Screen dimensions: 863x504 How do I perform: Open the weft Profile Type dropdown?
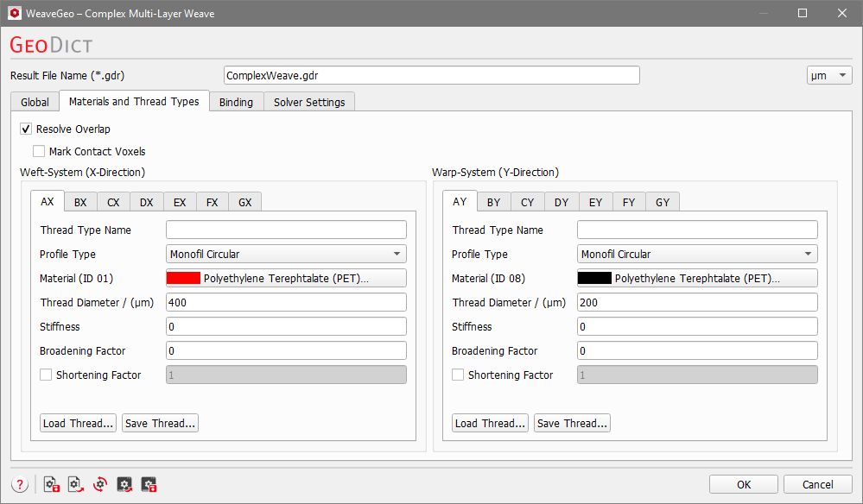pyautogui.click(x=286, y=255)
